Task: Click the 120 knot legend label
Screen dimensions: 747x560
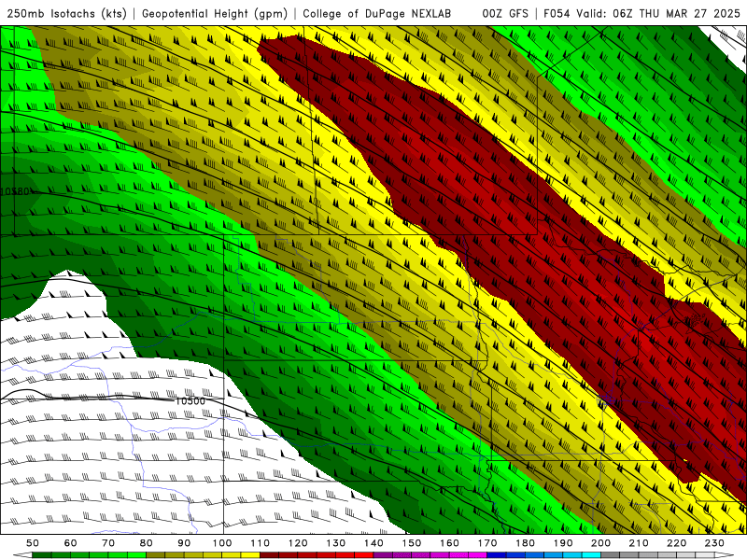Action: pyautogui.click(x=298, y=543)
